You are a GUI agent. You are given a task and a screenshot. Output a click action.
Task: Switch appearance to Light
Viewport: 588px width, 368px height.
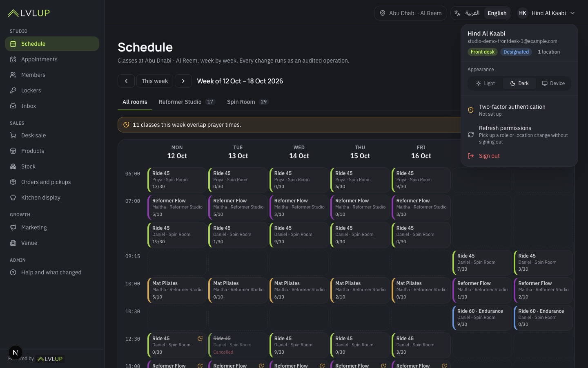tap(486, 83)
